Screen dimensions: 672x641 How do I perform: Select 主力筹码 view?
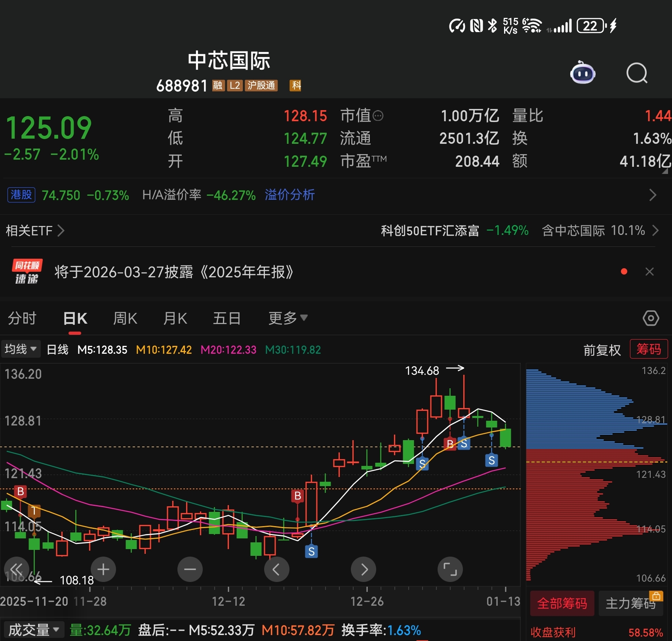630,603
